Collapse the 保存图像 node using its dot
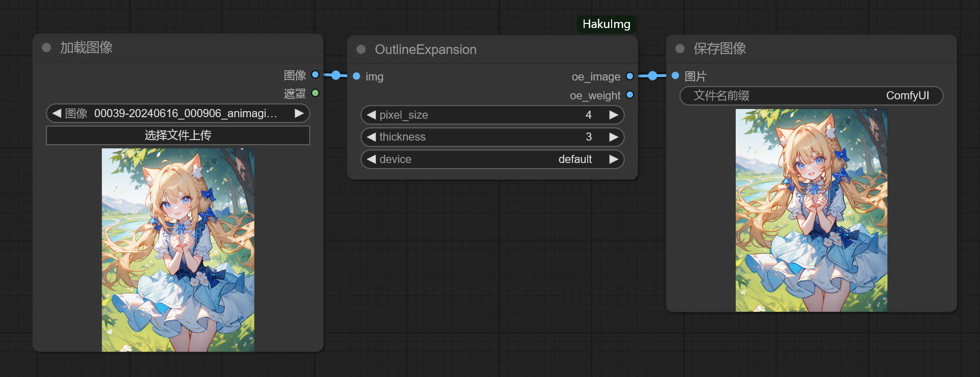Screen dimensions: 980x377 680,48
